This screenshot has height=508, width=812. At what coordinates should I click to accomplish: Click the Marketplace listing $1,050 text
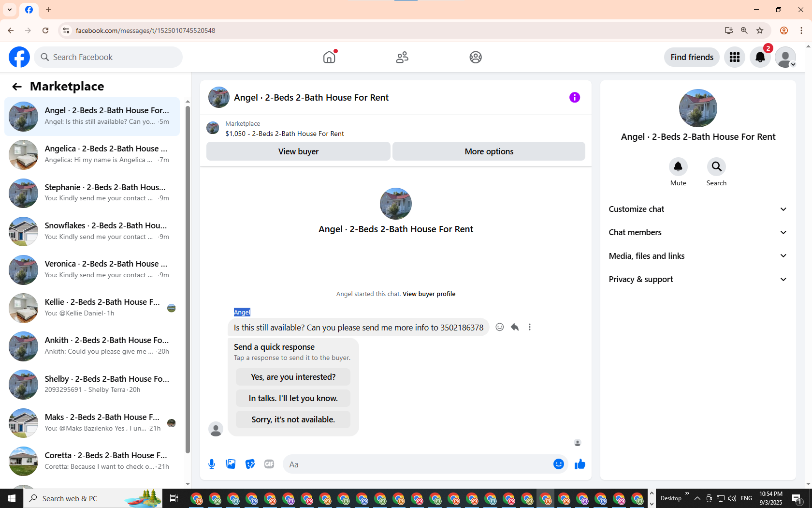(x=285, y=134)
